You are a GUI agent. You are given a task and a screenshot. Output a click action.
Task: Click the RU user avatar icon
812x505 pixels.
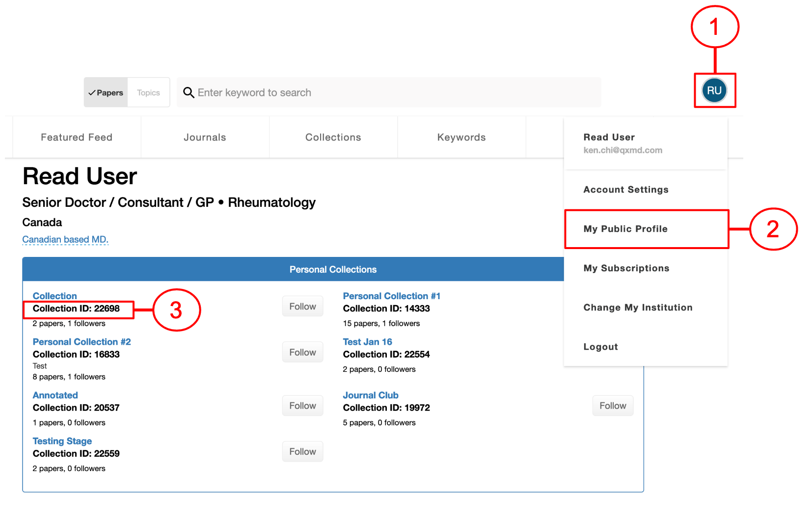(714, 90)
